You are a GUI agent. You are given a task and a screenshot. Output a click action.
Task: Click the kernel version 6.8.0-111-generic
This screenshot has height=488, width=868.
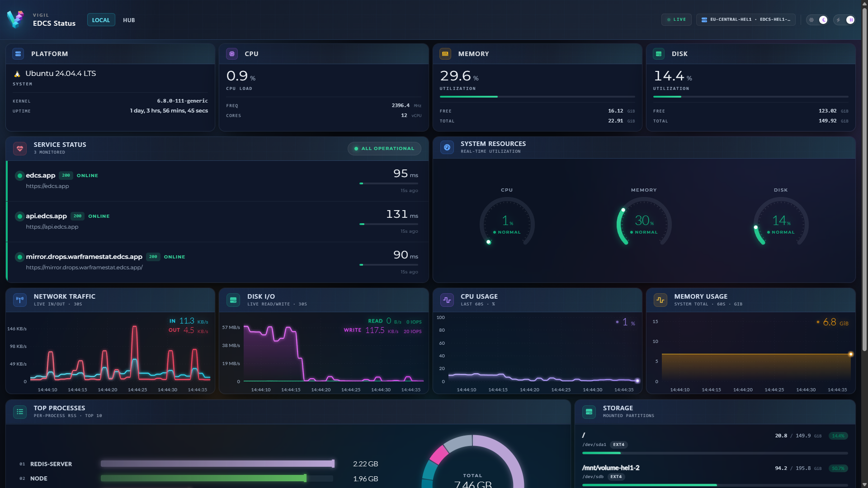click(x=182, y=101)
